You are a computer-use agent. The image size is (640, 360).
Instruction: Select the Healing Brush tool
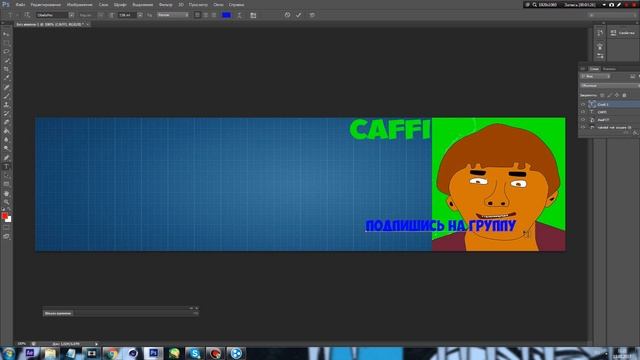pyautogui.click(x=6, y=87)
